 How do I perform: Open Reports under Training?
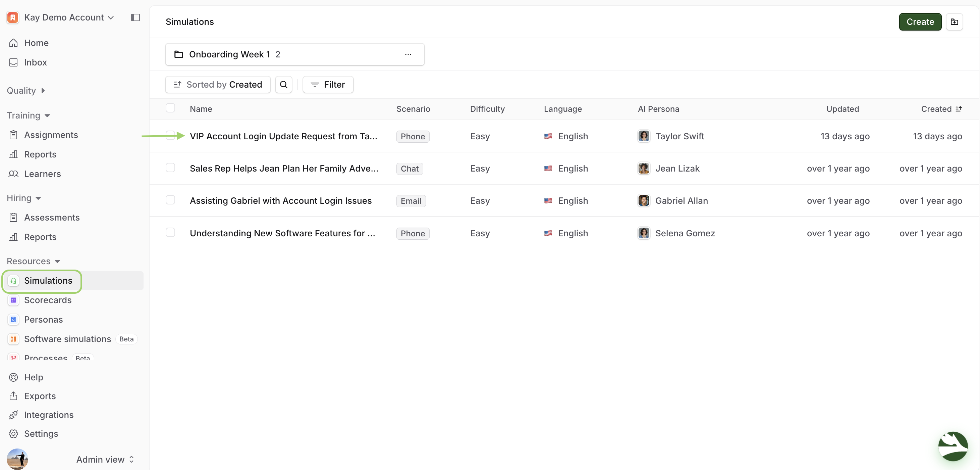40,154
